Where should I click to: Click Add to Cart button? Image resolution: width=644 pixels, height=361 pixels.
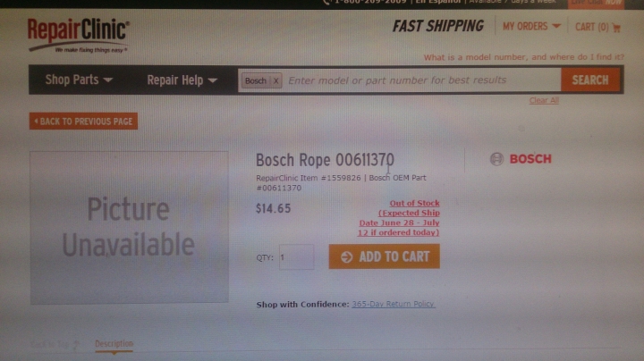pos(384,256)
